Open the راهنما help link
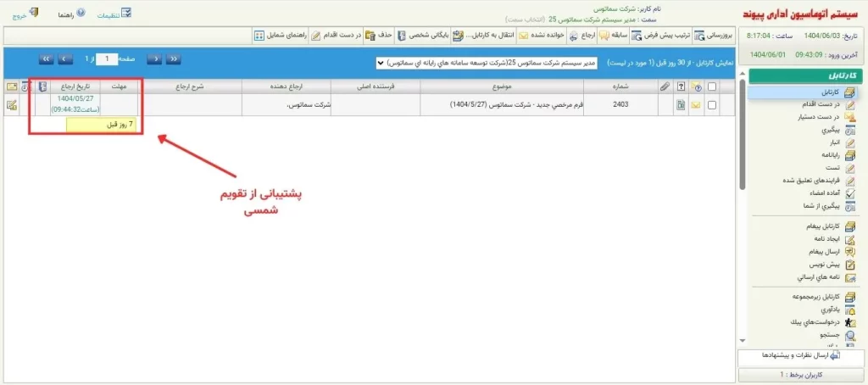Screen dimensions: 868x385 coord(72,14)
